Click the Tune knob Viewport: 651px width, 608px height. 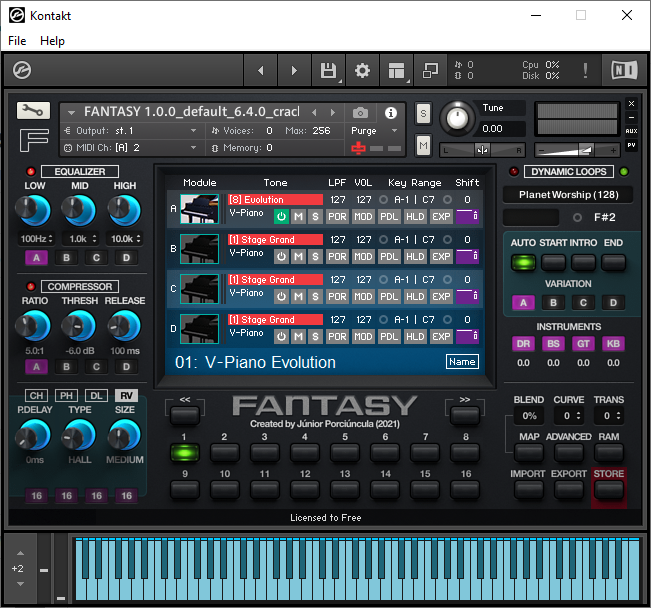coord(457,118)
